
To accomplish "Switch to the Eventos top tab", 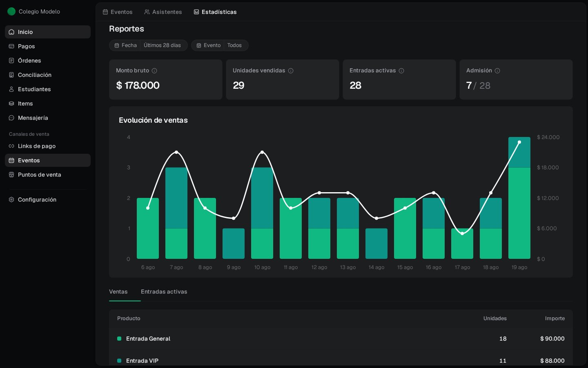I will pos(118,12).
